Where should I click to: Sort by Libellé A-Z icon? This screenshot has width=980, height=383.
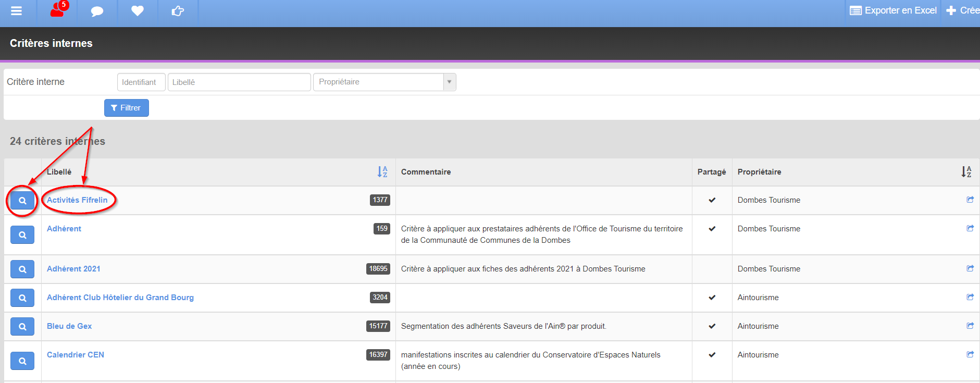pos(382,172)
